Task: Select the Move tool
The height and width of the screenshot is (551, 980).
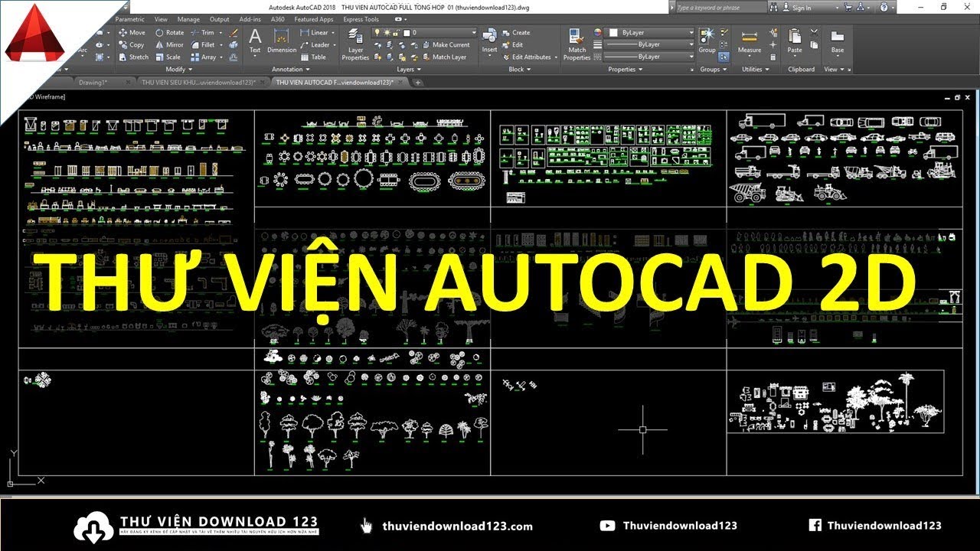Action: tap(132, 33)
